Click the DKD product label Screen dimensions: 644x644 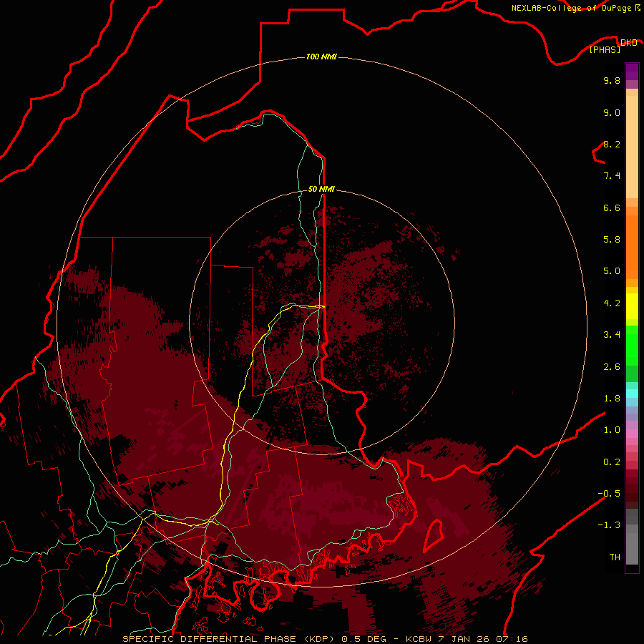click(x=628, y=43)
